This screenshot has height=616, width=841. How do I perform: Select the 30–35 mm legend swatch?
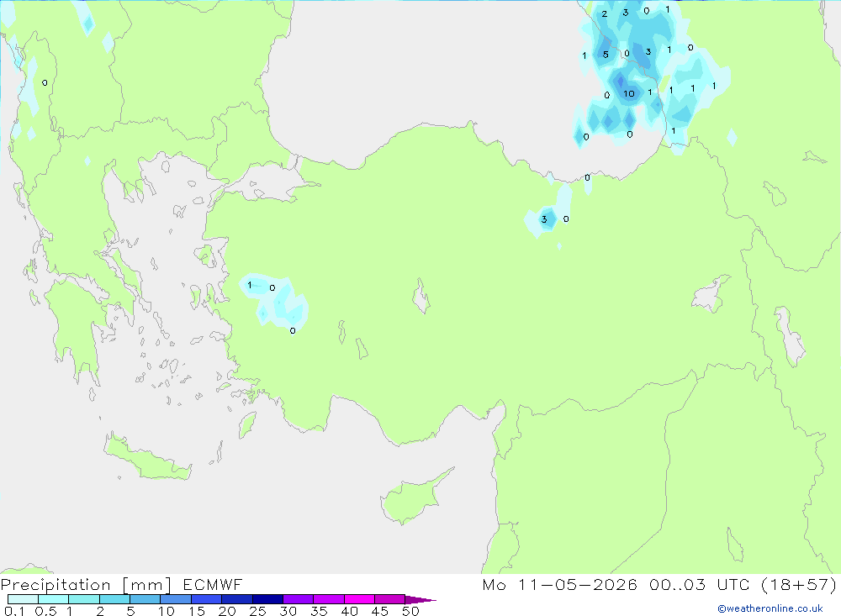[299, 599]
